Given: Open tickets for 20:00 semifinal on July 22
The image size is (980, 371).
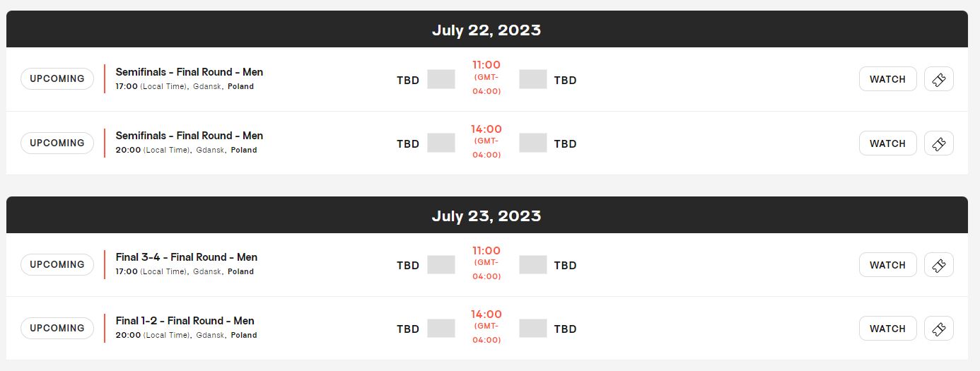Looking at the screenshot, I should tap(938, 143).
